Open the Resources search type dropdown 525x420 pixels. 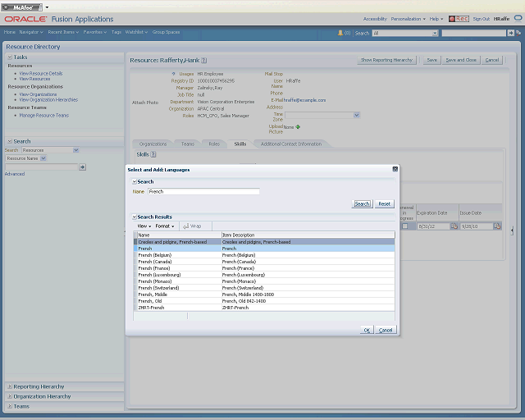coord(76,150)
